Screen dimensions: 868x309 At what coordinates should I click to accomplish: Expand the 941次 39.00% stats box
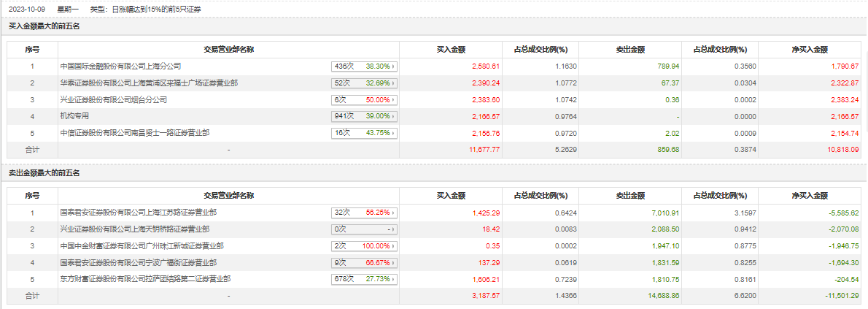click(x=365, y=116)
